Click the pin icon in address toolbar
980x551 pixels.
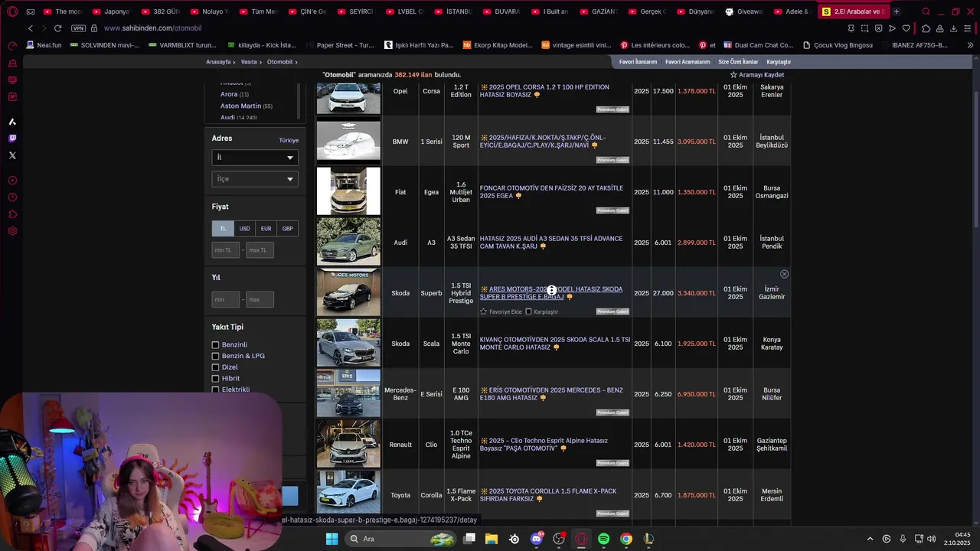(851, 28)
